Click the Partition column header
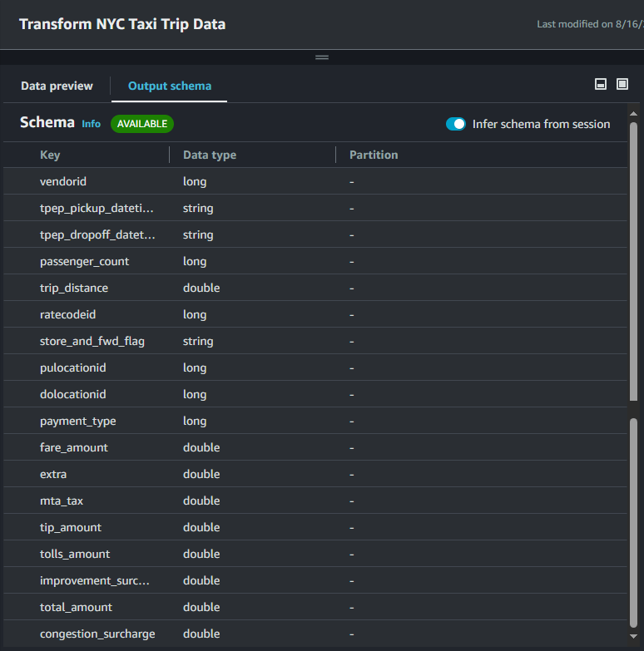 (374, 155)
